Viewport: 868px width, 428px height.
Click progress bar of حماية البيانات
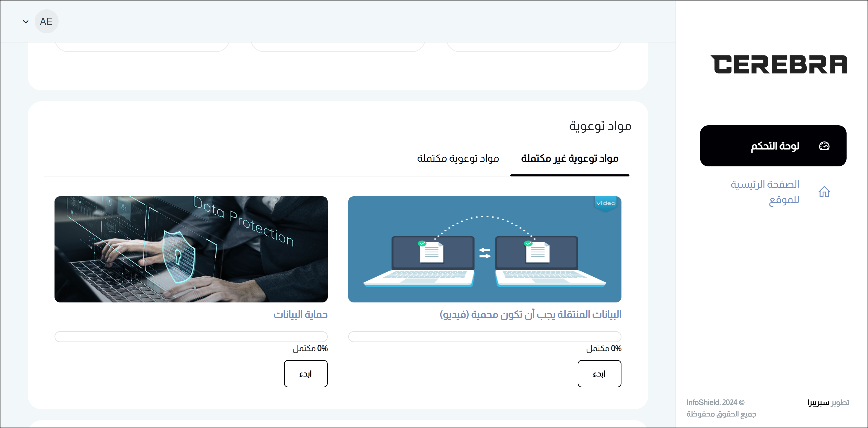191,337
